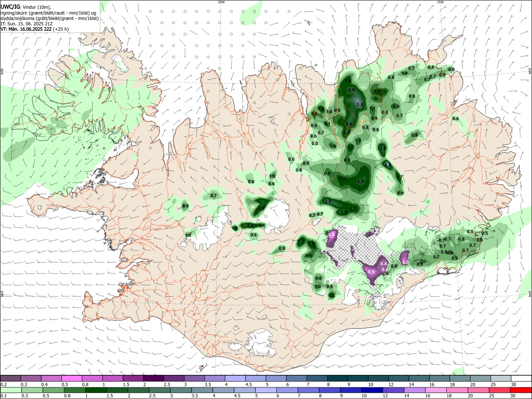
Task: Select the red 30 swatch in the rain scale
Action: click(520, 390)
